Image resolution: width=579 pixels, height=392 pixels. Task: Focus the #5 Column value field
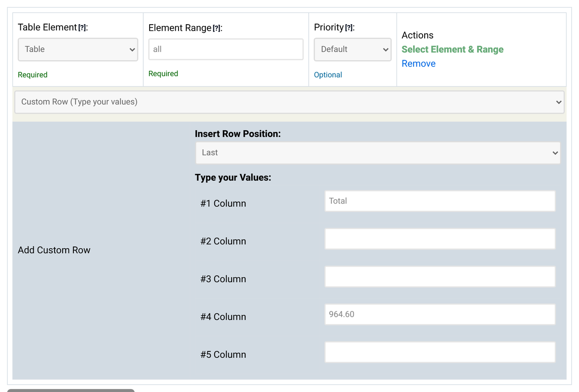coord(440,352)
